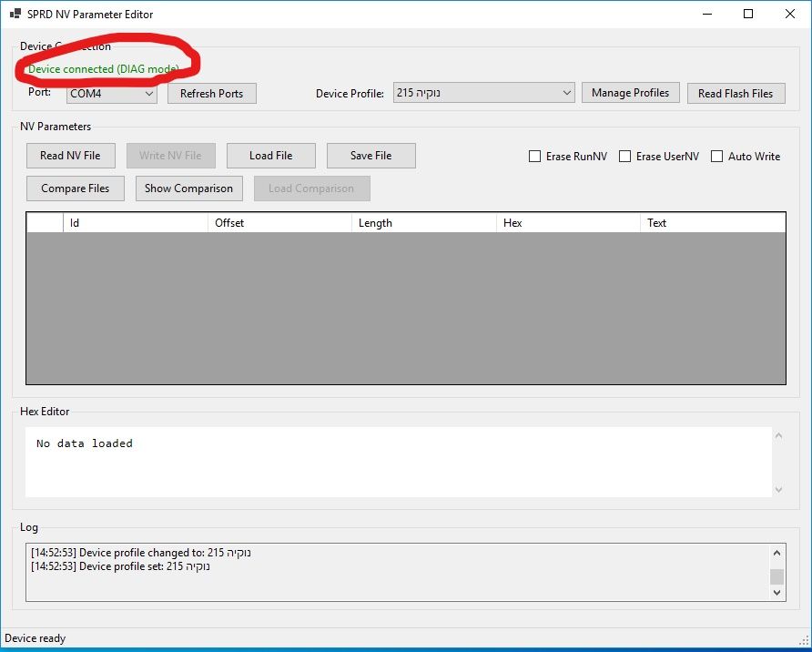Open Compare Files tool

[x=75, y=188]
